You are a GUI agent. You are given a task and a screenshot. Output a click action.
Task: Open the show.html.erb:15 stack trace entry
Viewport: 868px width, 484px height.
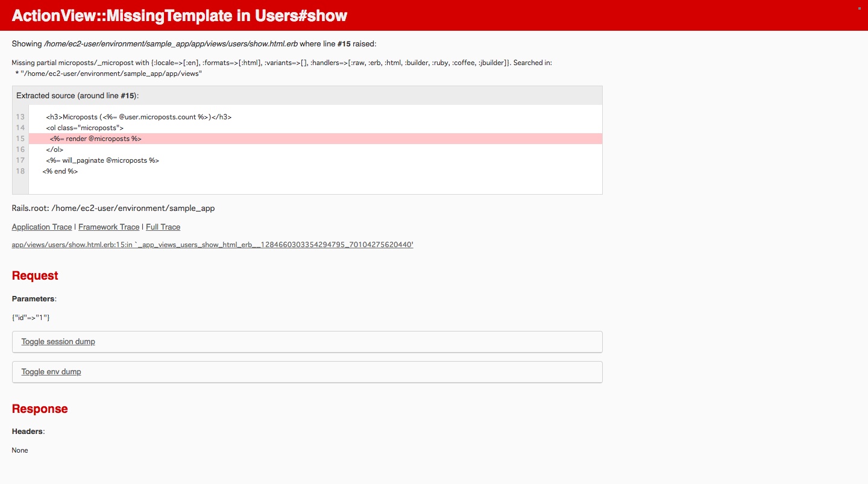(212, 245)
